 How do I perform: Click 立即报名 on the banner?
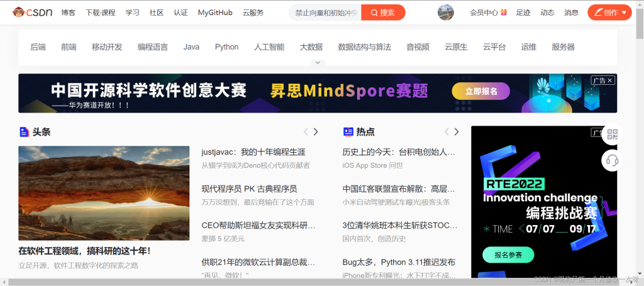(x=481, y=92)
